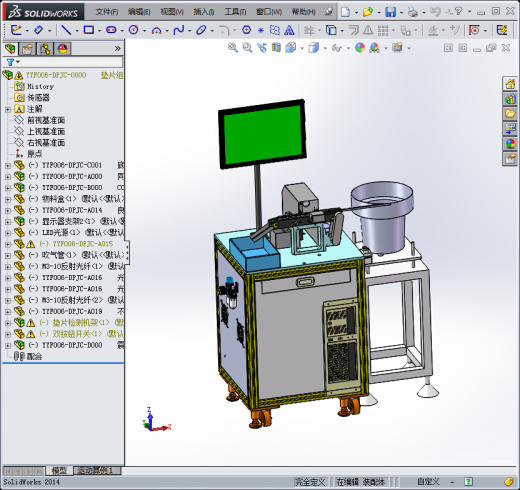Open Appearances in task pane
The height and width of the screenshot is (490, 520).
(x=510, y=144)
